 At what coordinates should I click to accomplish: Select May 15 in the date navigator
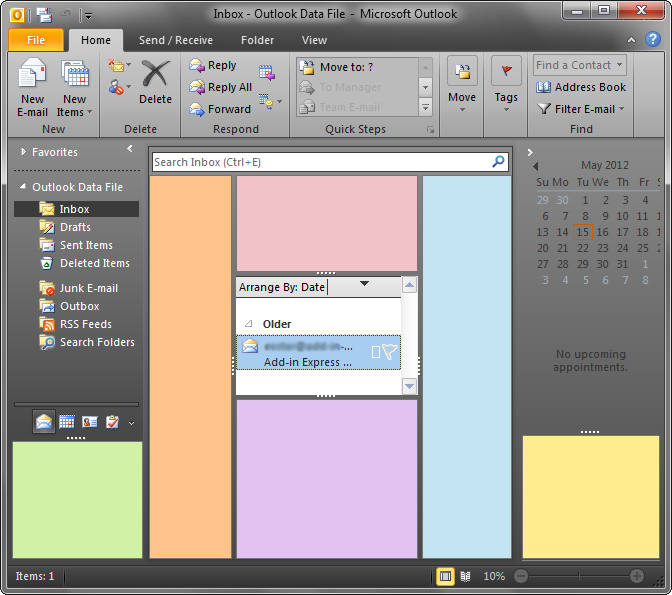pyautogui.click(x=582, y=232)
